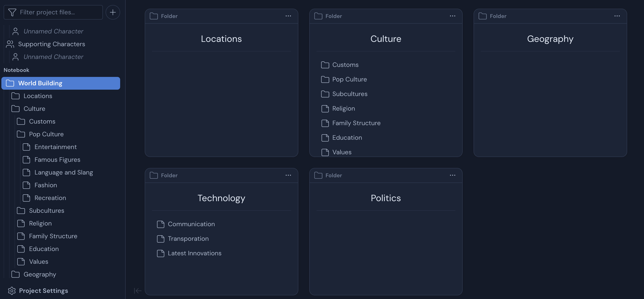Viewport: 644px width, 299px height.
Task: Open Family Structure in Culture card
Action: (x=356, y=123)
